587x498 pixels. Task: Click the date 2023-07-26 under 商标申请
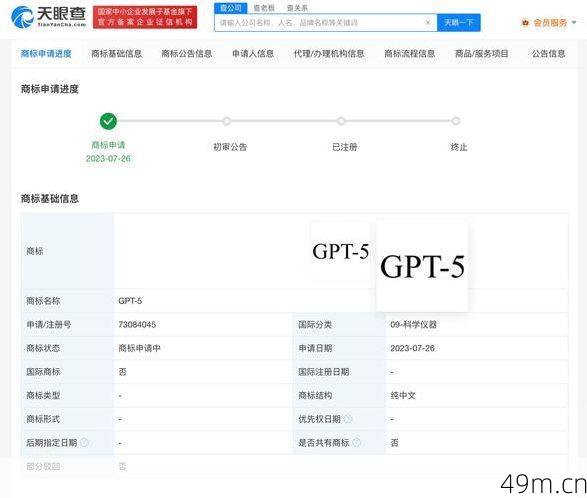108,158
